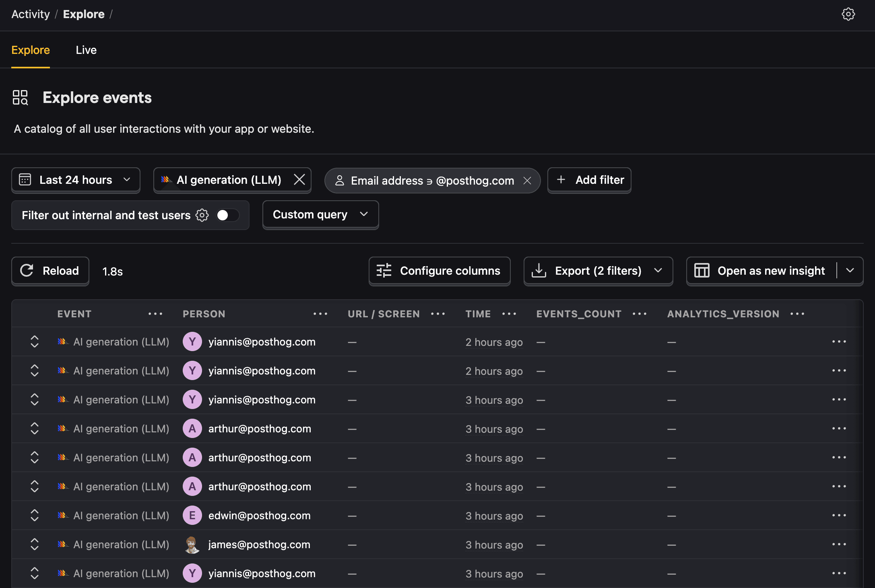Image resolution: width=875 pixels, height=588 pixels.
Task: Select the Explore tab
Action: click(x=31, y=50)
